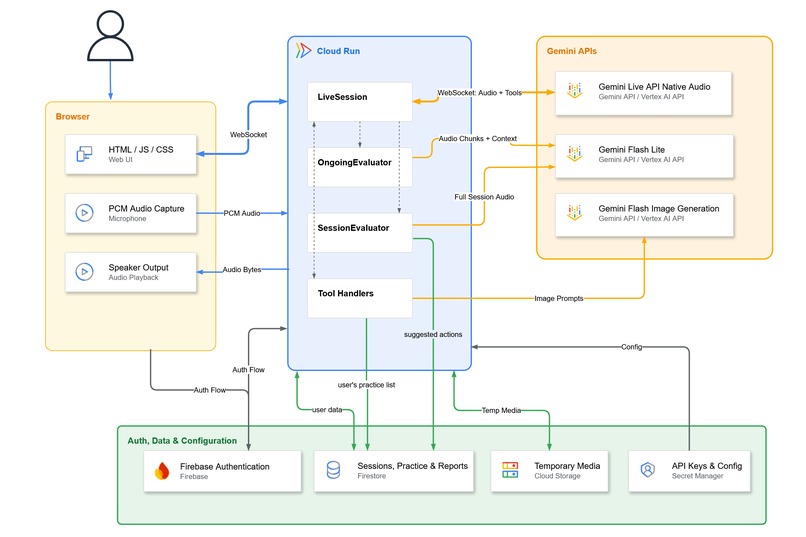Select the LiveSession box
806x537 pixels.
click(x=360, y=102)
